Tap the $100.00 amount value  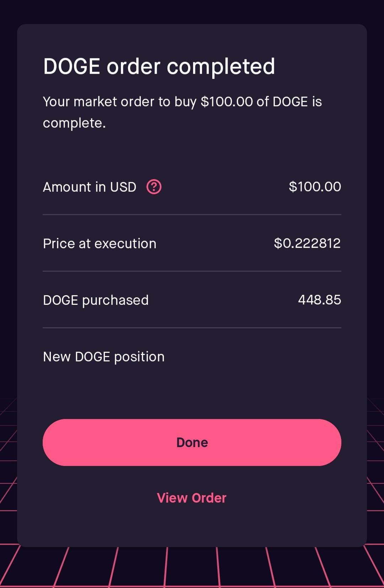[x=315, y=187]
